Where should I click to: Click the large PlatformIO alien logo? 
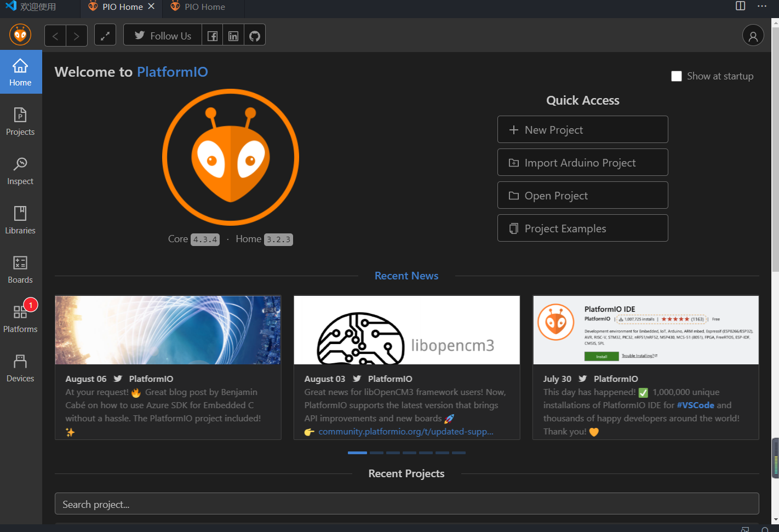click(x=231, y=157)
